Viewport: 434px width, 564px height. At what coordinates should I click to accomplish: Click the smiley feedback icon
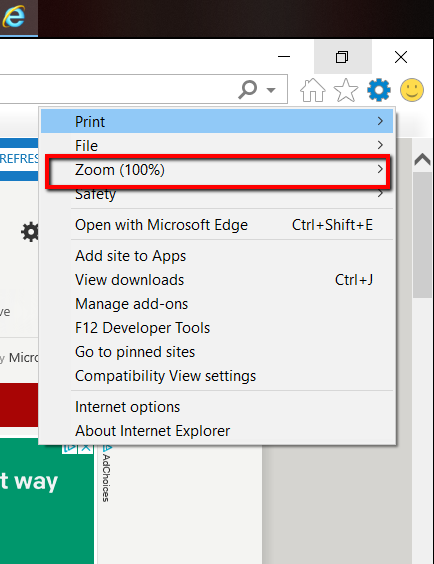(x=412, y=90)
